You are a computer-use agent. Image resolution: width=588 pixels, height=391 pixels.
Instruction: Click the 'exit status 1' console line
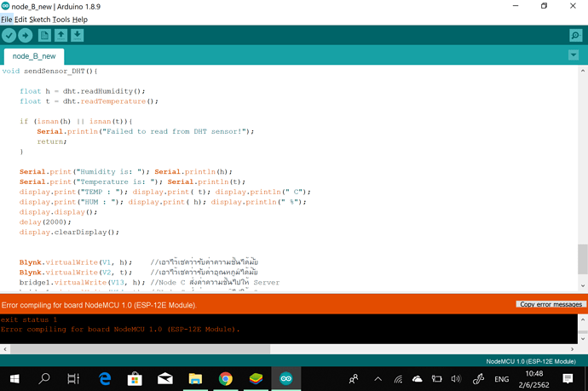pos(29,319)
